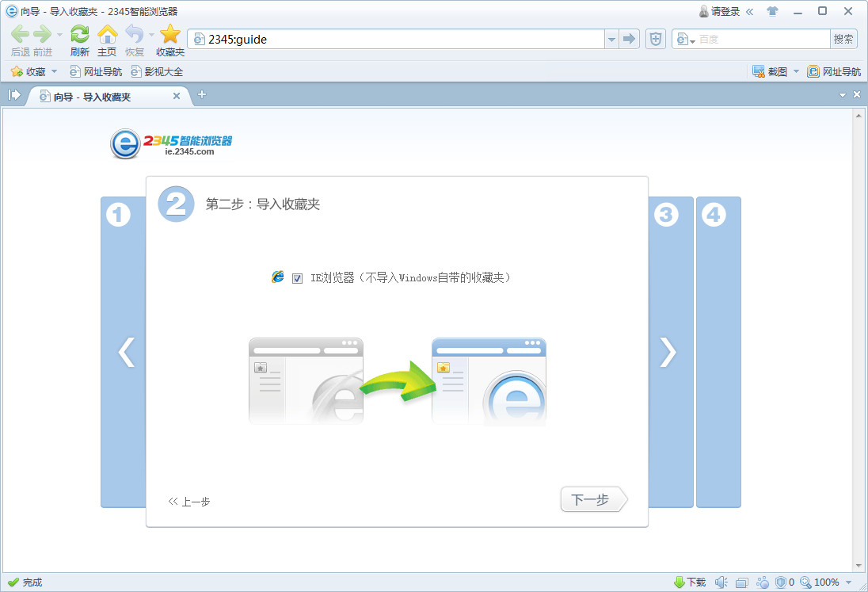The image size is (868, 592).
Task: Click the double chevron icon in title bar
Action: point(749,12)
